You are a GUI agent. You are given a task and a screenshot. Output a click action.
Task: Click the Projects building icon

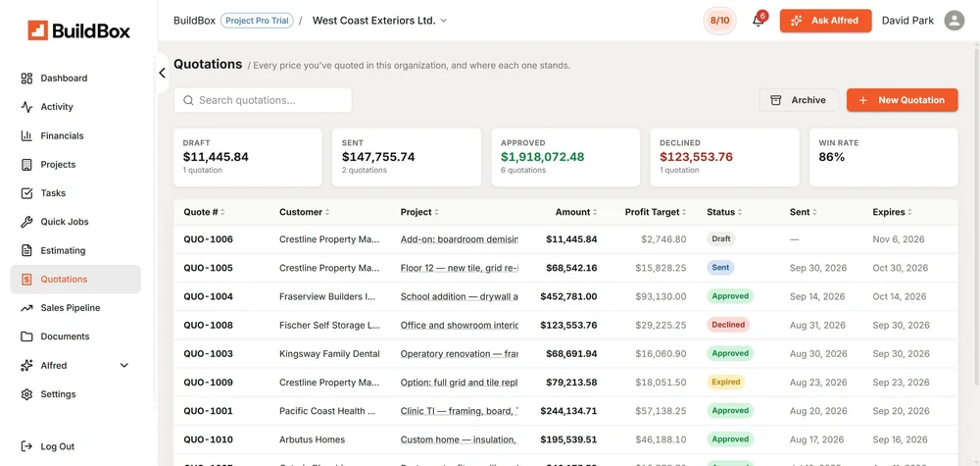(26, 165)
